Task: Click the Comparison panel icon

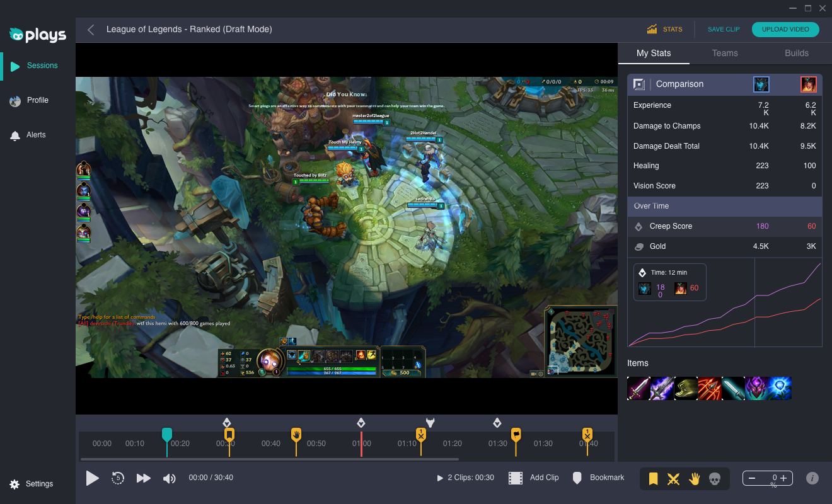Action: [x=639, y=84]
